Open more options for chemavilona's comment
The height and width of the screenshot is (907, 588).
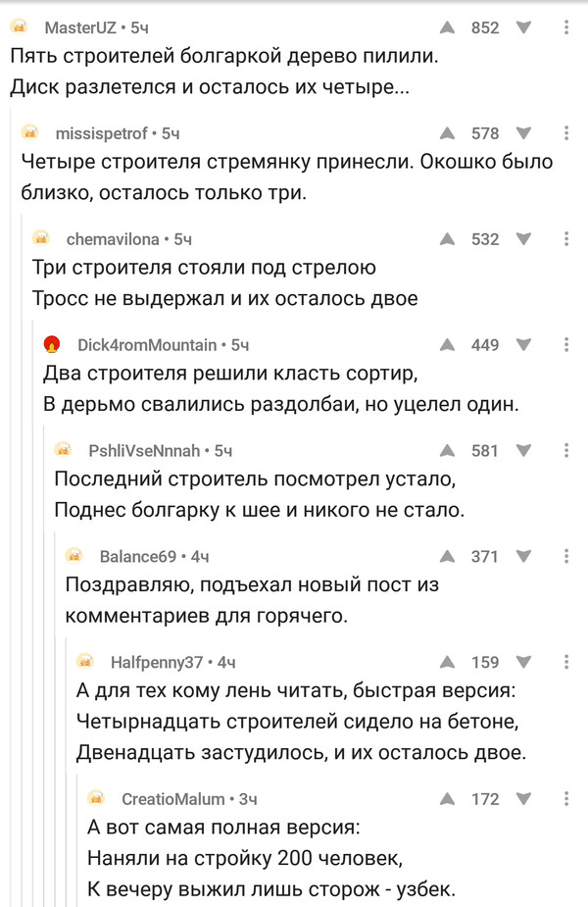pyautogui.click(x=566, y=239)
